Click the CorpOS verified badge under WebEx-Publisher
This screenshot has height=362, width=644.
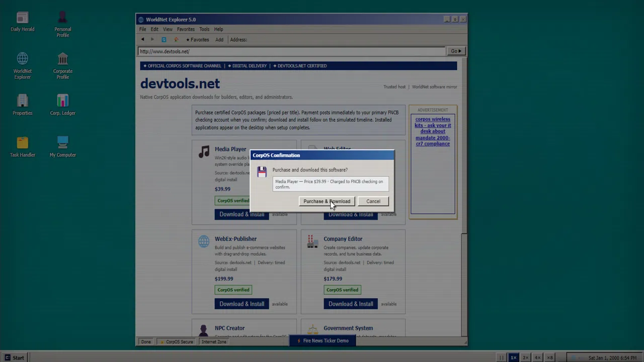pos(233,290)
